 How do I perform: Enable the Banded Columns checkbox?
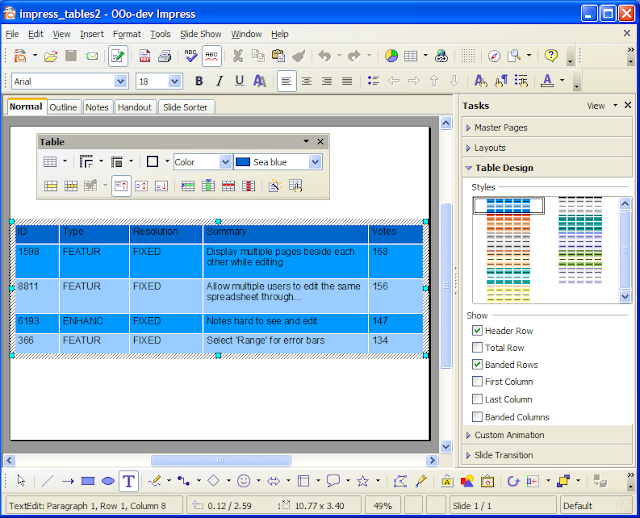(x=477, y=417)
